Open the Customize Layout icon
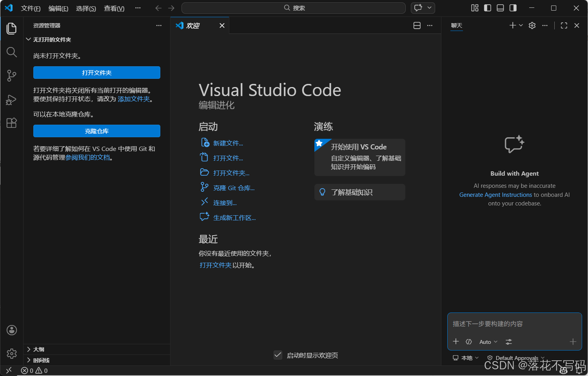 [x=475, y=8]
